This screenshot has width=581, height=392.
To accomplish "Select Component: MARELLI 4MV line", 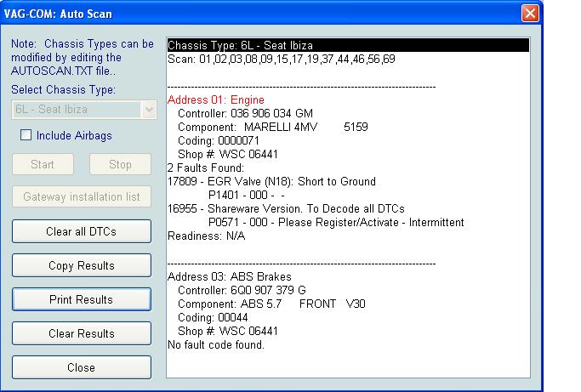I will click(x=273, y=127).
